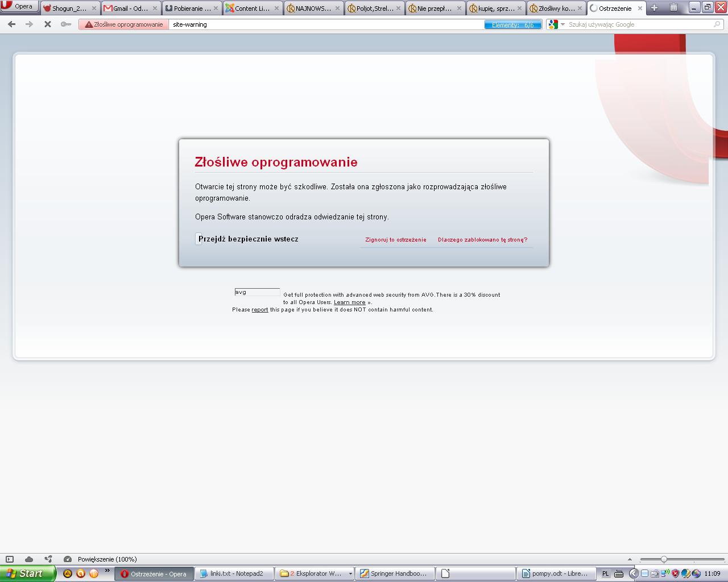Expand hidden system tray icons
The height and width of the screenshot is (582, 728).
click(634, 573)
